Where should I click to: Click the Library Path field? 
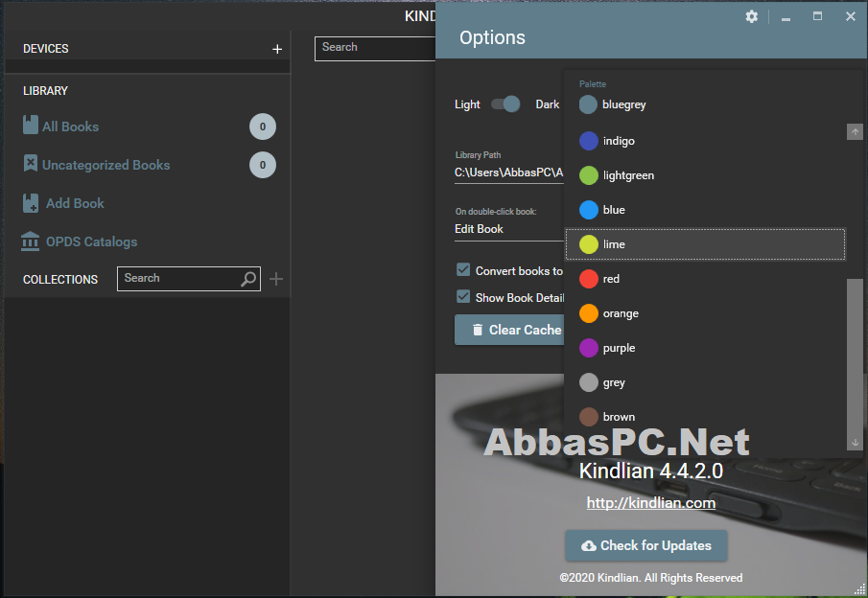click(508, 172)
